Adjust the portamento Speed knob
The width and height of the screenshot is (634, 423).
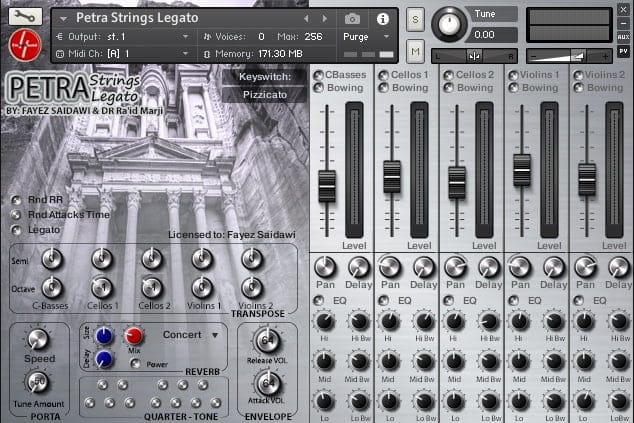pyautogui.click(x=38, y=339)
